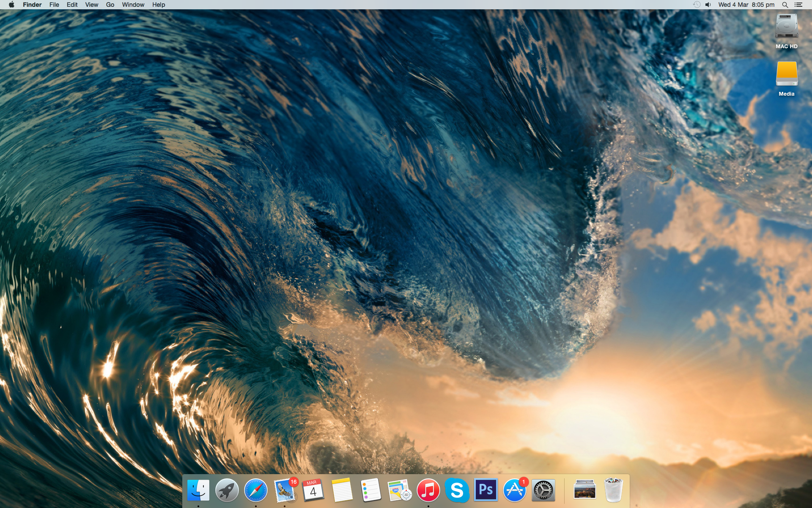Open Mail app with 16 badge

tap(285, 490)
